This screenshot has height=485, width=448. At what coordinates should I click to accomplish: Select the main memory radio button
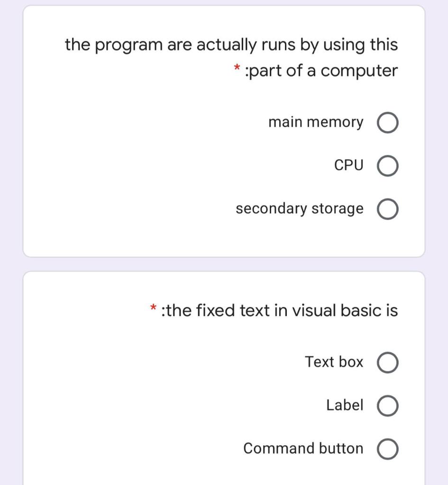pos(387,122)
